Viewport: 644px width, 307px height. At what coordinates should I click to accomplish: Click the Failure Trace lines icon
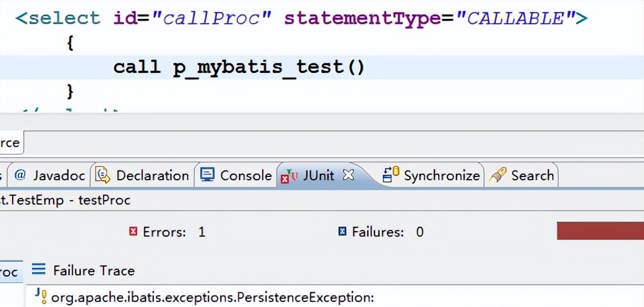[38, 270]
